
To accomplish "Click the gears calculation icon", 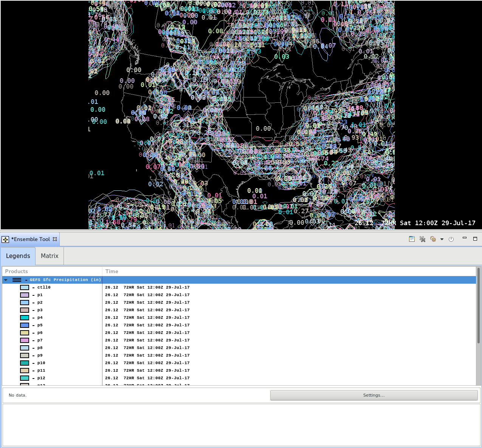I will [433, 239].
